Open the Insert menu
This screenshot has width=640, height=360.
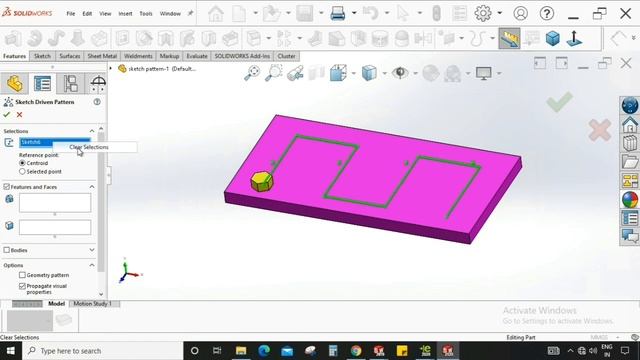(x=125, y=13)
